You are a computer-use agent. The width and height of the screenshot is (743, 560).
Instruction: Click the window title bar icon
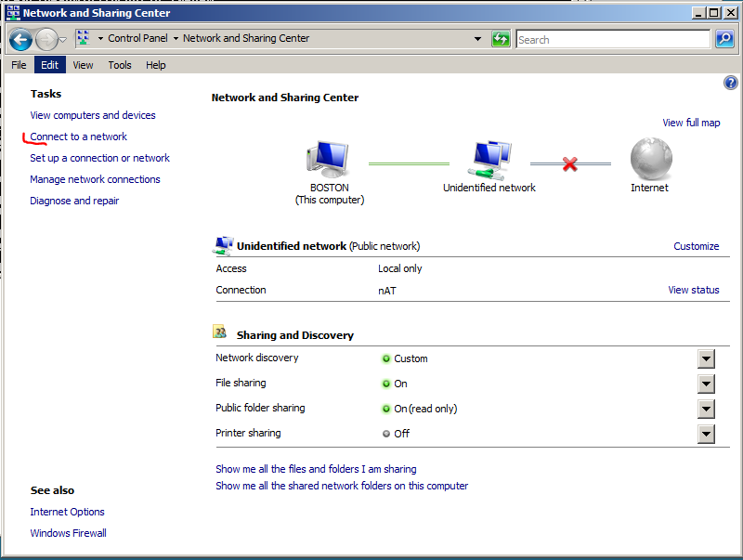pos(13,13)
